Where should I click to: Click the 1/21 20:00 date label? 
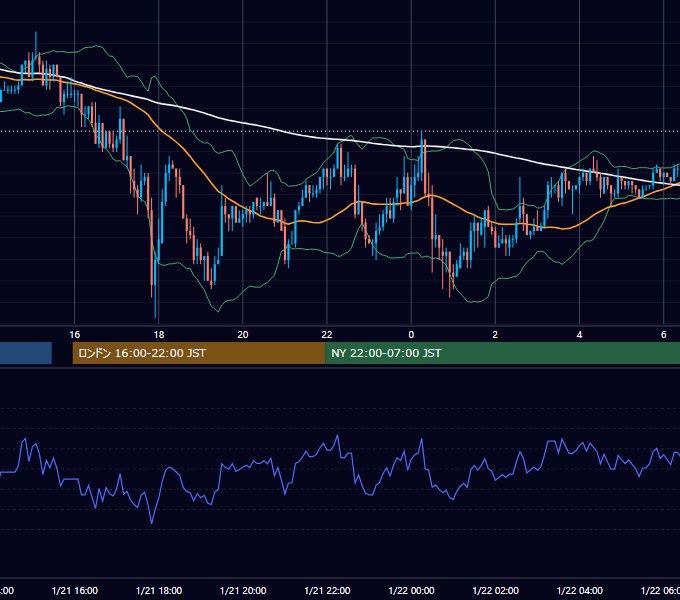pos(243,590)
